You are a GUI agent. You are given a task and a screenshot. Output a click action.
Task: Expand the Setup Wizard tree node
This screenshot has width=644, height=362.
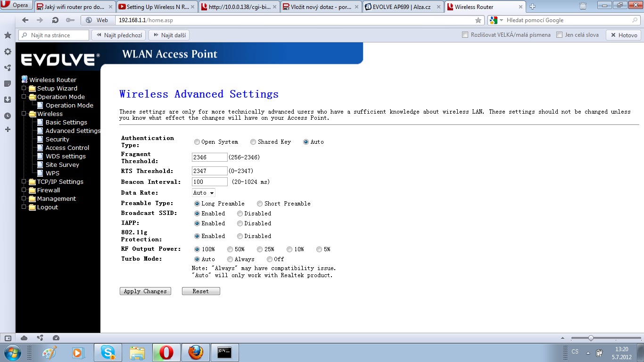[x=24, y=88]
